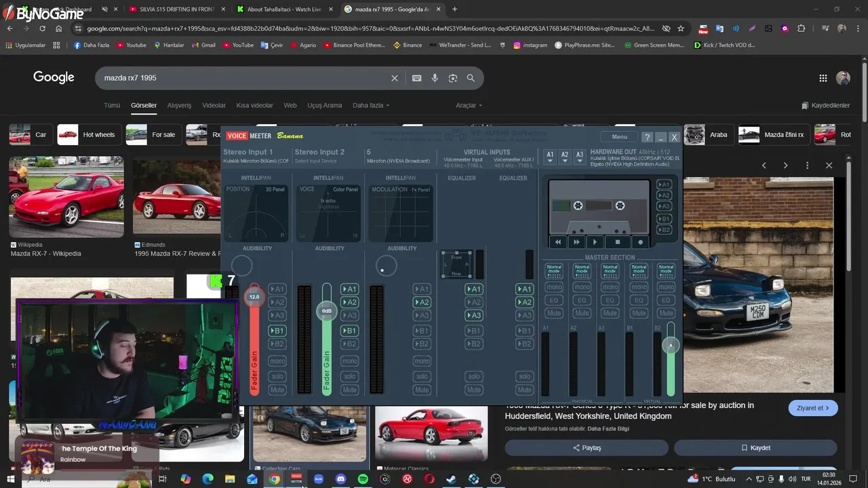This screenshot has height=488, width=868.
Task: Toggle A2 routing for Voicemeeter AUX input
Action: click(x=524, y=302)
